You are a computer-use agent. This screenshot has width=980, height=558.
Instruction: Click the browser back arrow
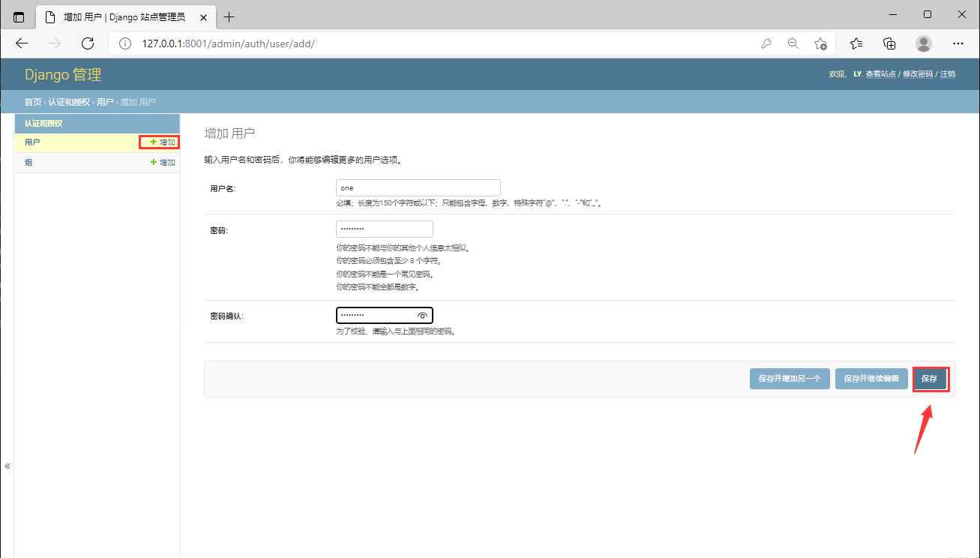pyautogui.click(x=22, y=43)
